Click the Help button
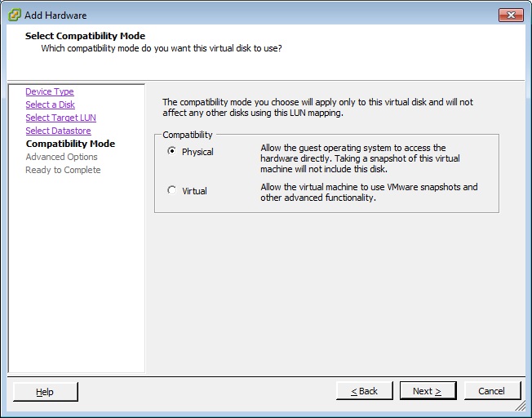532x418 pixels. point(45,392)
